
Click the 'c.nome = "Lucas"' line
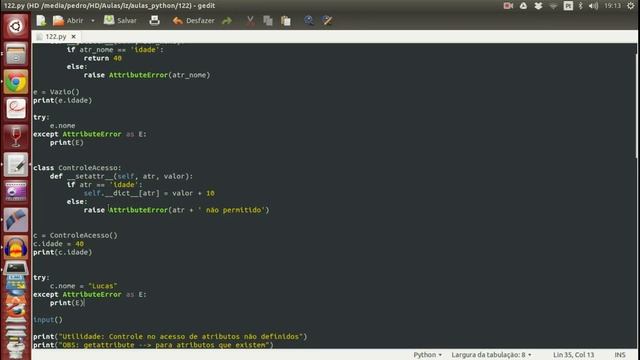pos(84,286)
